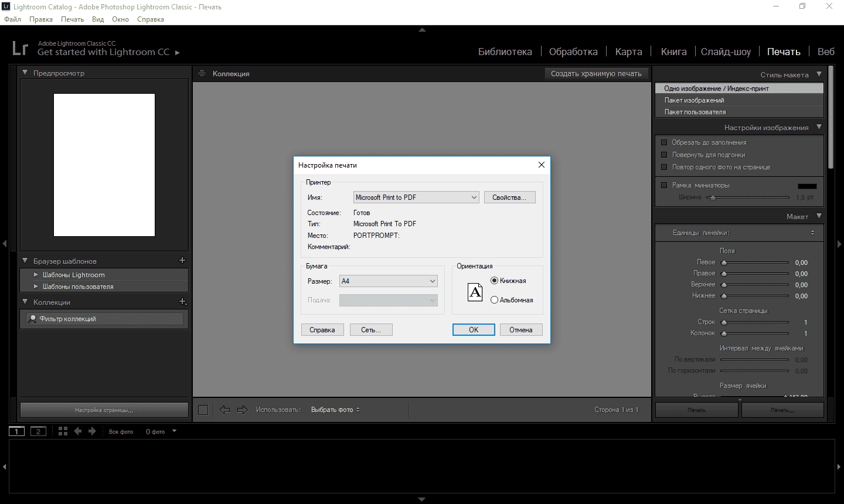Go back arrow in filmstrip bar
The width and height of the screenshot is (844, 504).
click(x=78, y=431)
